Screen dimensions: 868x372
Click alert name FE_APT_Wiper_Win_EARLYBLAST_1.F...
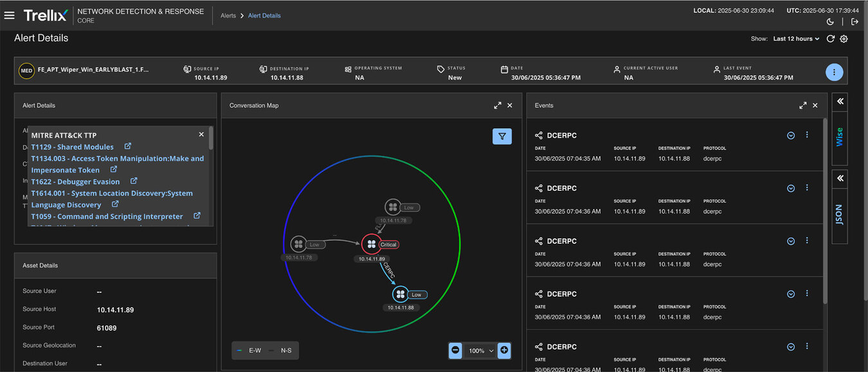tap(93, 69)
